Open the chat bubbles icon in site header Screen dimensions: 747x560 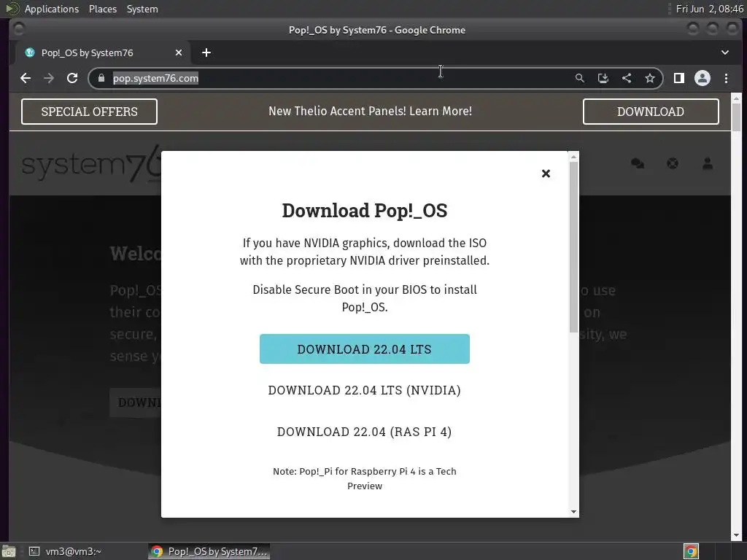coord(638,164)
